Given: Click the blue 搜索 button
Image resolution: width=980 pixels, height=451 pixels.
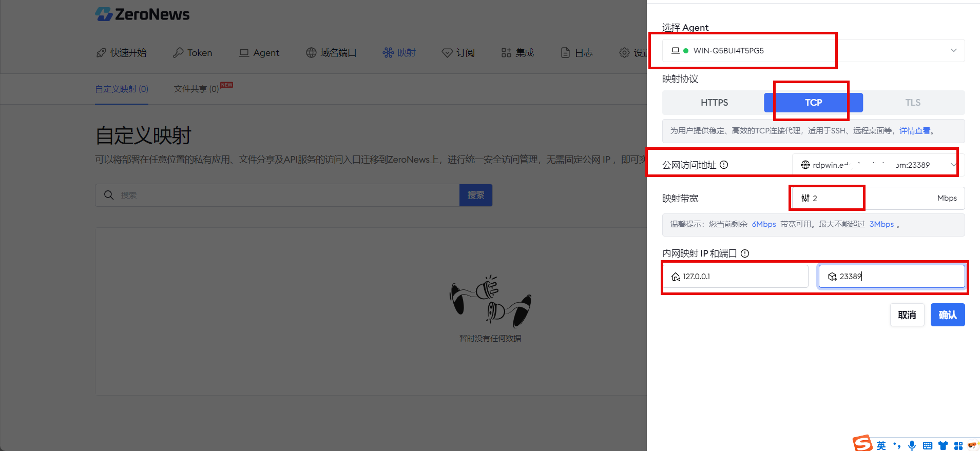Looking at the screenshot, I should point(476,195).
